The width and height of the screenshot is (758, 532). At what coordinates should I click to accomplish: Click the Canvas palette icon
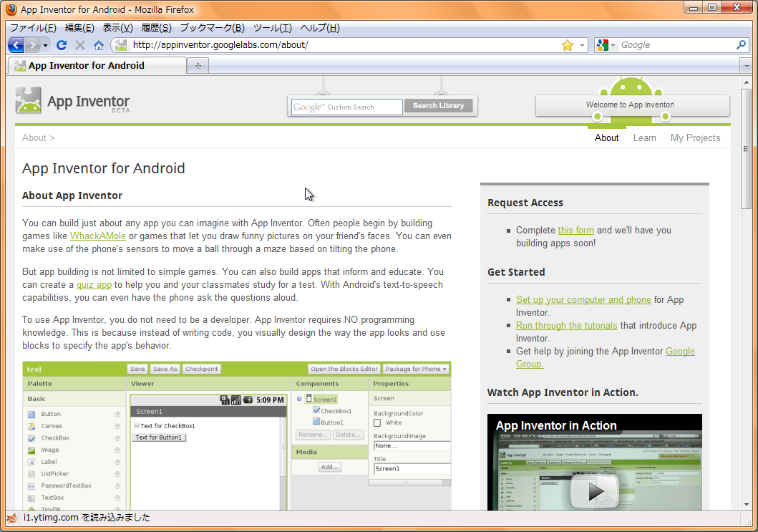tap(31, 426)
